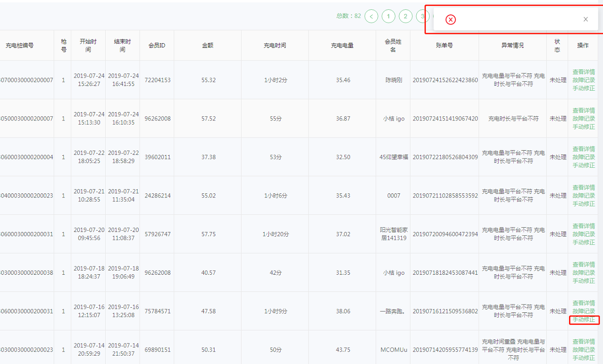
Task: Open 查看详情 for member 陈晓刚
Action: 583,72
